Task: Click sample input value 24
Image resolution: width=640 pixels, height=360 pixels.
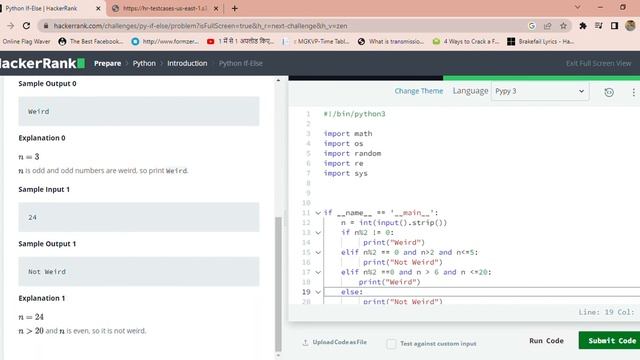Action: (x=33, y=217)
